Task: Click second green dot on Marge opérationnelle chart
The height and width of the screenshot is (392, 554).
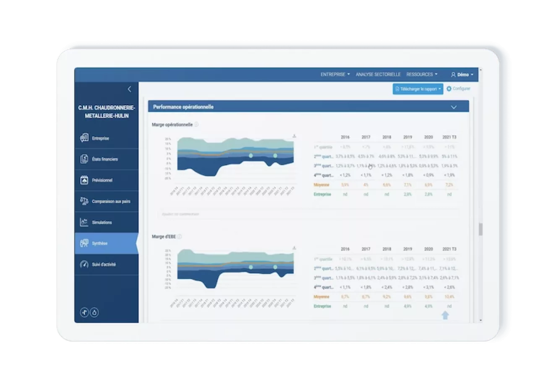Action: click(275, 156)
